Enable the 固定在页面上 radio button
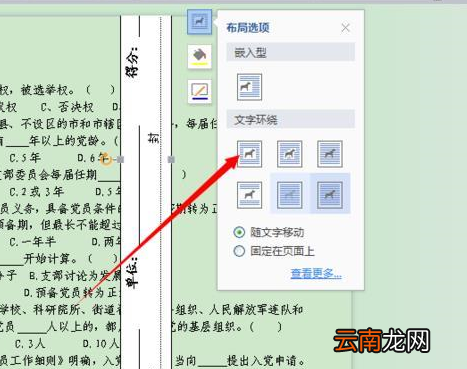Viewport: 467px width, 369px height. tap(239, 251)
